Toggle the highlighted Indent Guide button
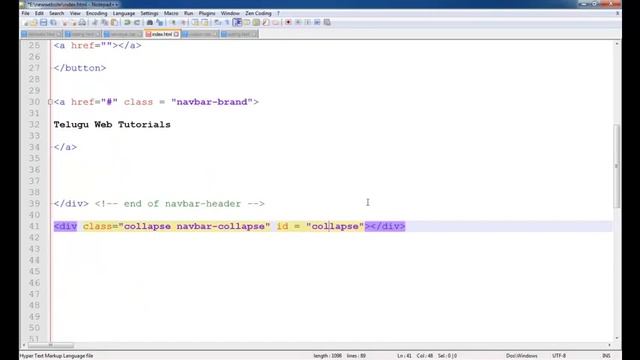Image resolution: width=640 pixels, height=360 pixels. 237,22
